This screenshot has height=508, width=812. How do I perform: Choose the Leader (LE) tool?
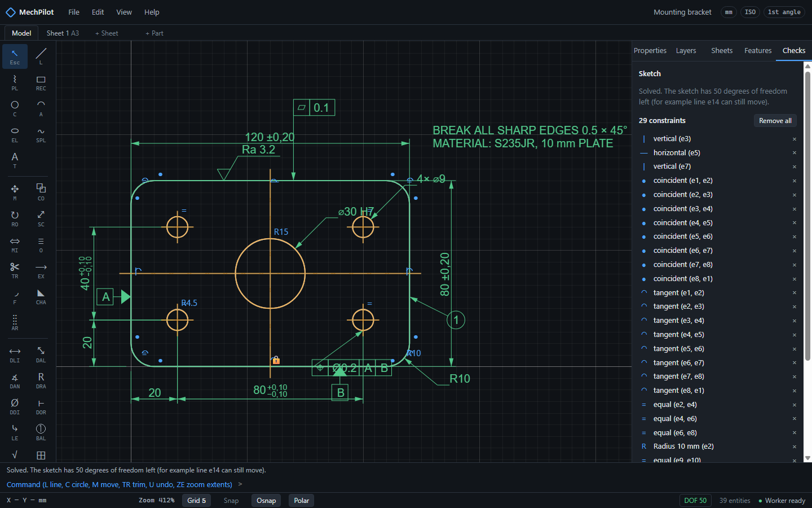pyautogui.click(x=15, y=432)
